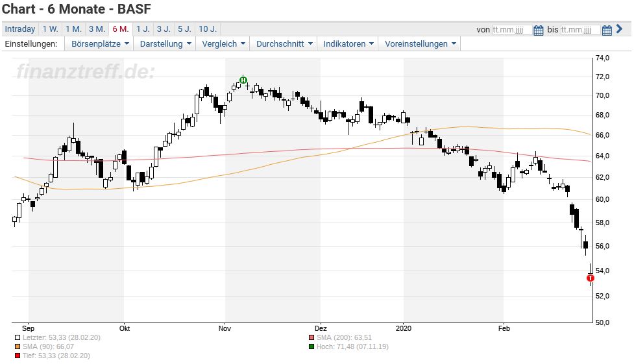Select the 5 J. time range tab

pos(185,29)
